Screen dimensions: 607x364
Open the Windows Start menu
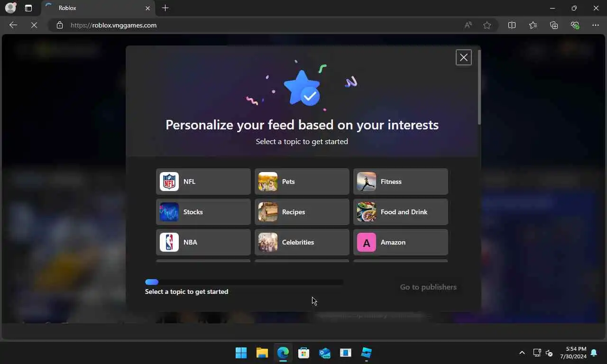click(x=241, y=353)
